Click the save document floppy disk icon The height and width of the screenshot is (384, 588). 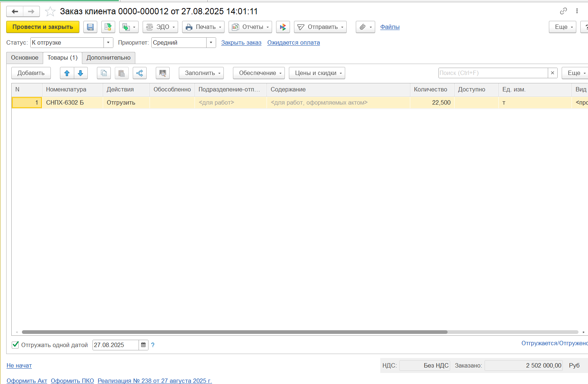(x=90, y=27)
